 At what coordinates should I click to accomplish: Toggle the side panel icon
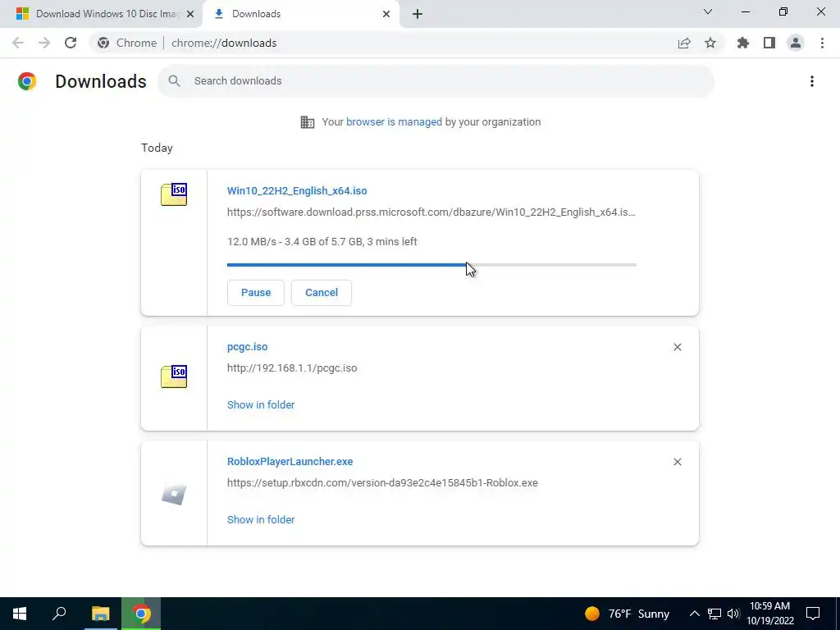coord(769,43)
